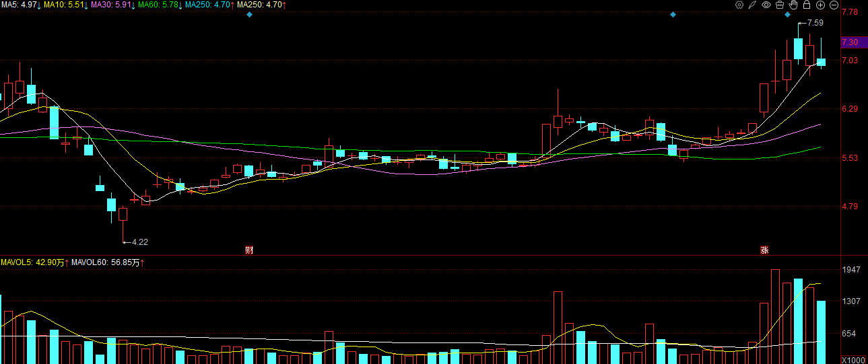Click the candlestick at the 7.59 high
The image size is (868, 364).
[798, 48]
